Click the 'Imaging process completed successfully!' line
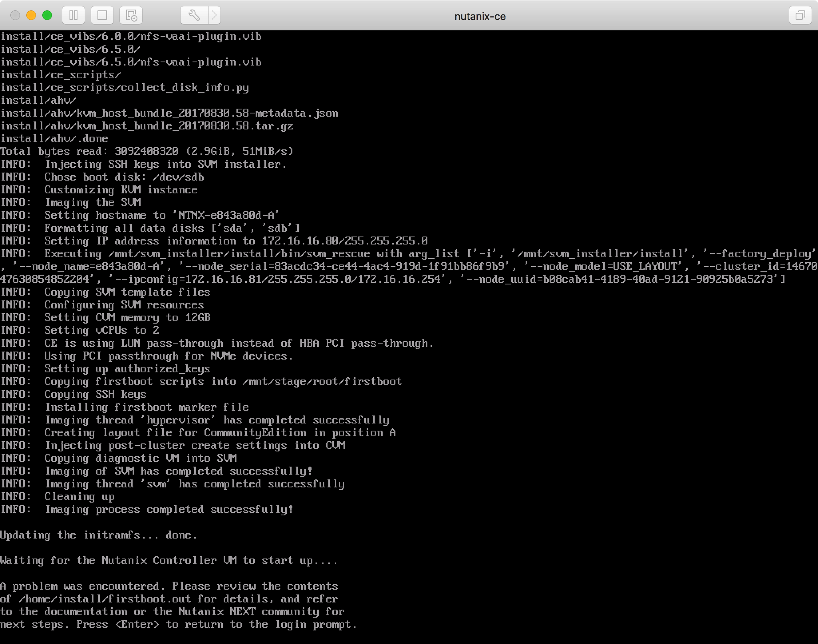The width and height of the screenshot is (818, 644). pos(169,509)
